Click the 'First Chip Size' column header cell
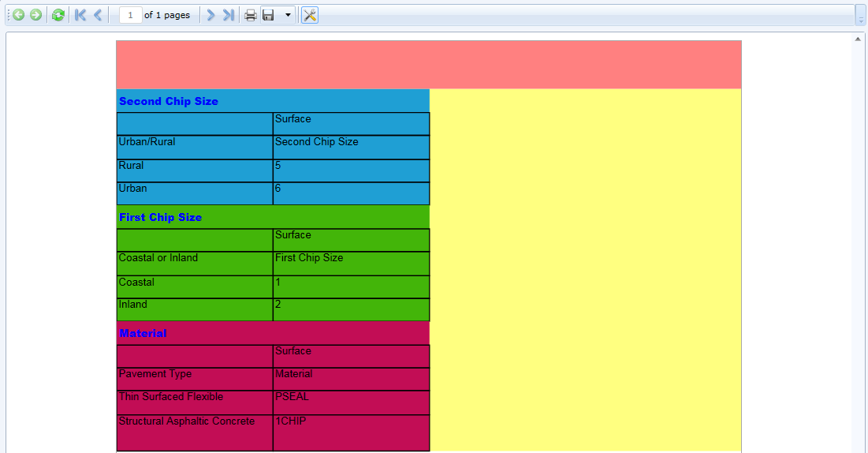The height and width of the screenshot is (453, 868). (352, 264)
